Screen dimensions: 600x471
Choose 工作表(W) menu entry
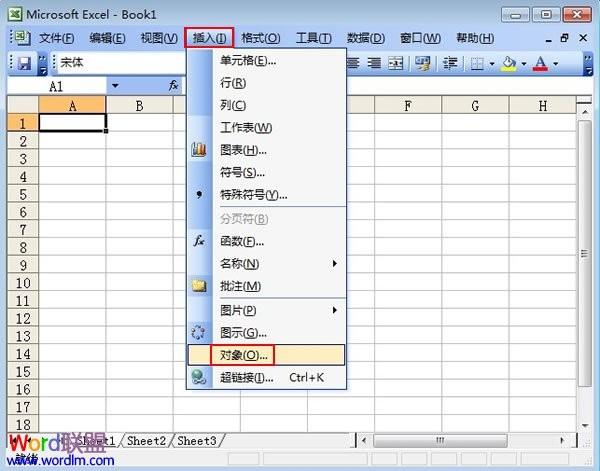(x=267, y=127)
